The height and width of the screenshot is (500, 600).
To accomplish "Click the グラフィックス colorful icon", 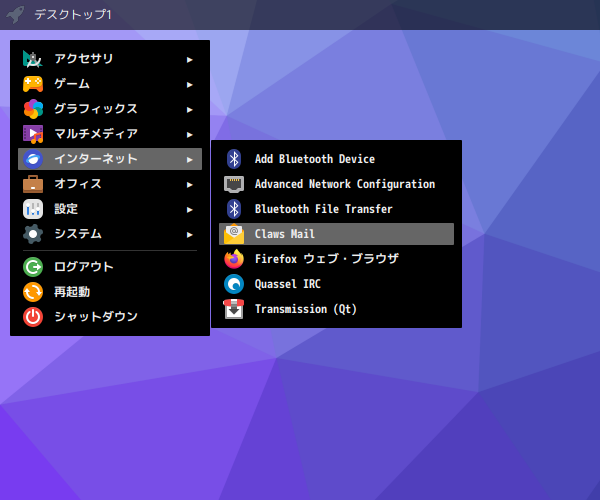I will (x=33, y=109).
